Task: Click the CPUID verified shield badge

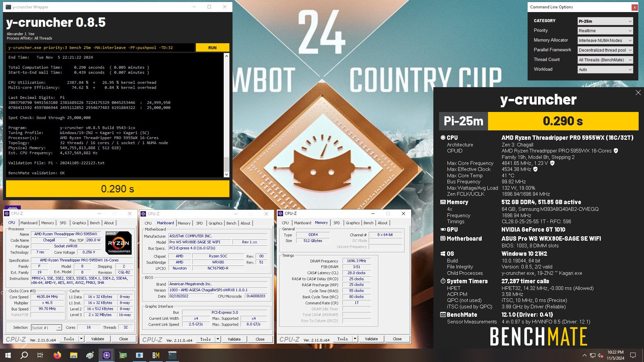Action: [616, 151]
